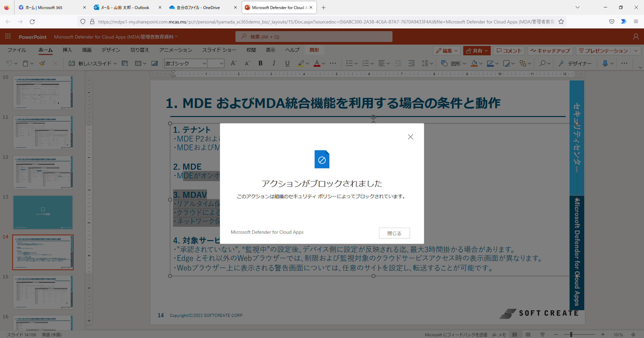Click the 新しいスライド button
Image resolution: width=644 pixels, height=338 pixels.
coord(91,63)
